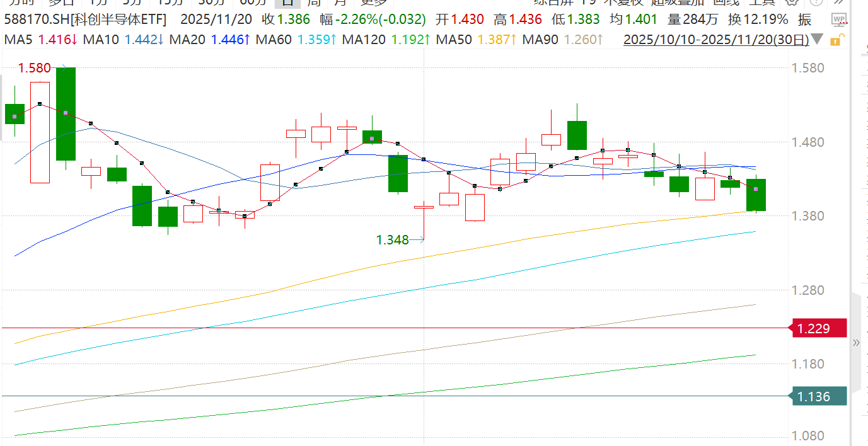Click the question mark help icon
Screen dimensions: 868x446
[814, 2]
